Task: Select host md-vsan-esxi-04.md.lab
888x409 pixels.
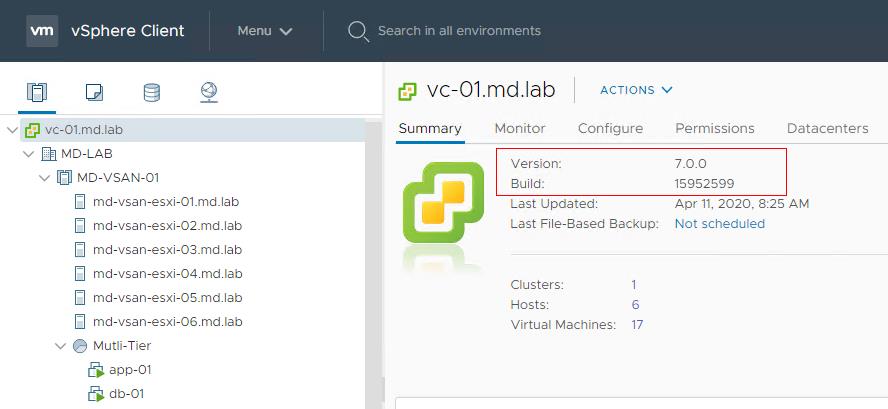Action: (168, 274)
